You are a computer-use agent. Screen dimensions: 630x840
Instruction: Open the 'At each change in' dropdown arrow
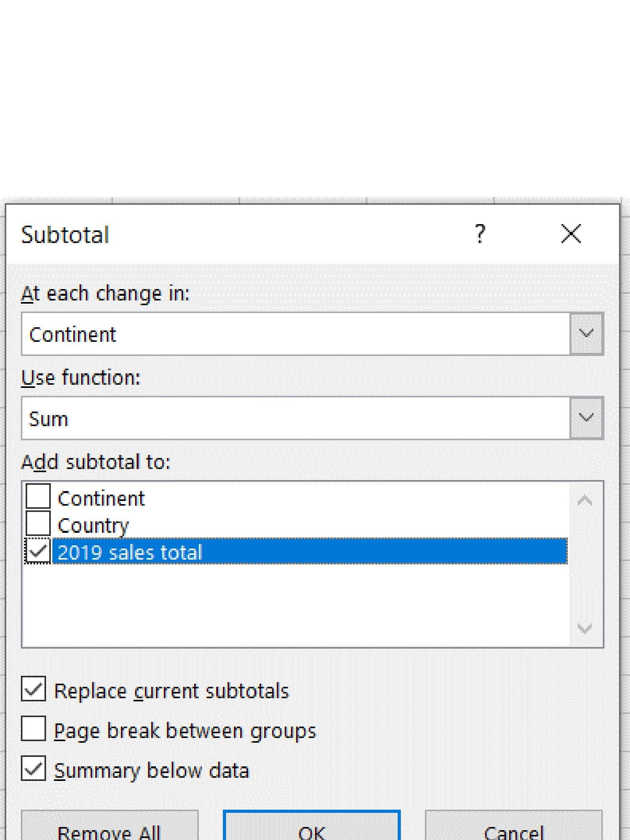click(x=586, y=334)
